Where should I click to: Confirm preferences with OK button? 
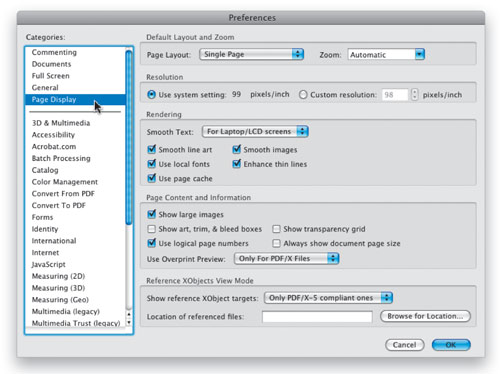(x=451, y=345)
